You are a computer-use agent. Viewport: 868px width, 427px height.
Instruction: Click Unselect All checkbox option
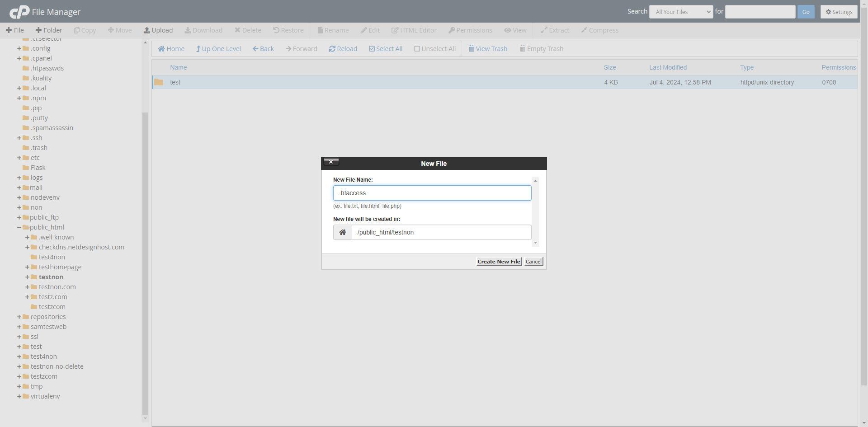coord(435,49)
